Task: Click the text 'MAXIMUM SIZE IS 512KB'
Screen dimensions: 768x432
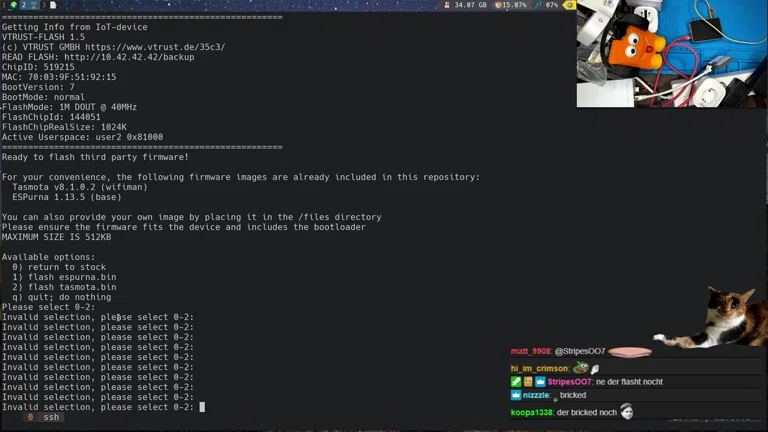Action: click(x=56, y=237)
